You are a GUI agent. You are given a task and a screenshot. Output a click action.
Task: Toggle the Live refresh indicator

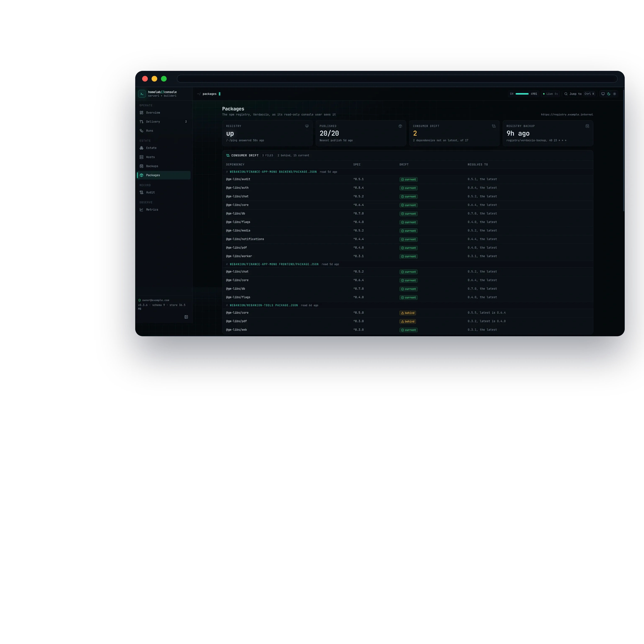(550, 94)
